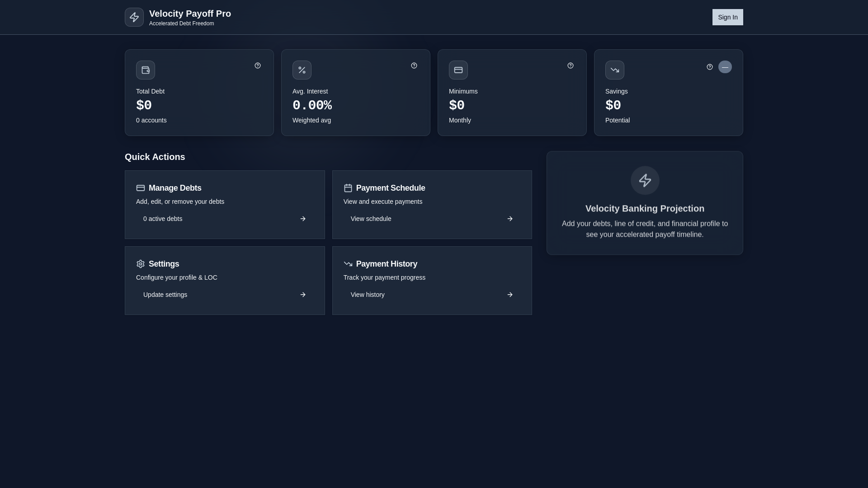Click the calendar icon beside Payment Schedule
Image resolution: width=868 pixels, height=488 pixels.
(348, 188)
